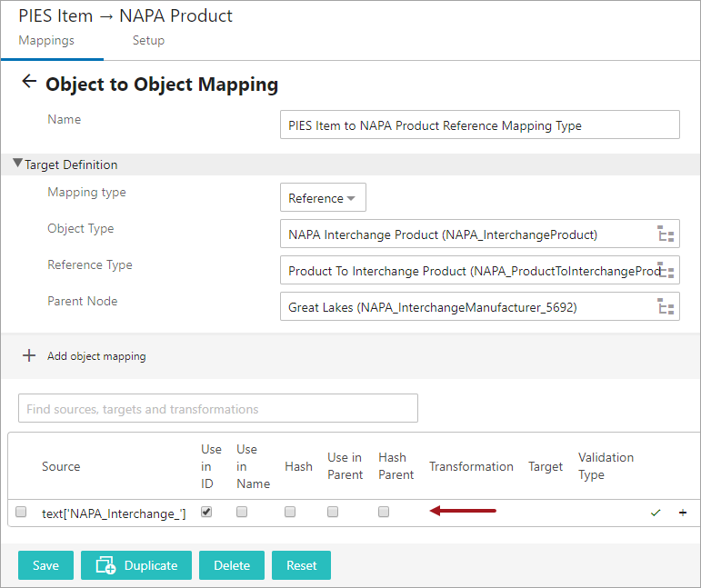Tick row selection checkbox for text['NAPA_Interchange_']

(x=21, y=512)
